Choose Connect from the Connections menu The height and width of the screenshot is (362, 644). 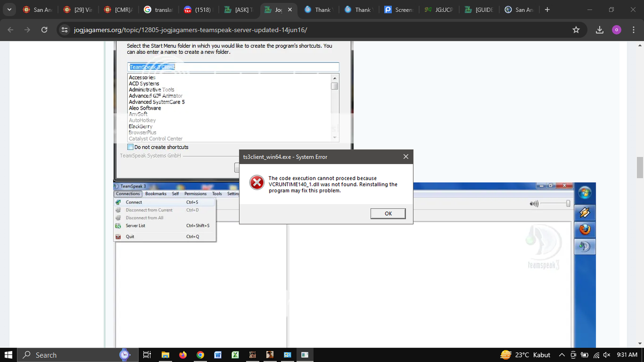point(165,202)
